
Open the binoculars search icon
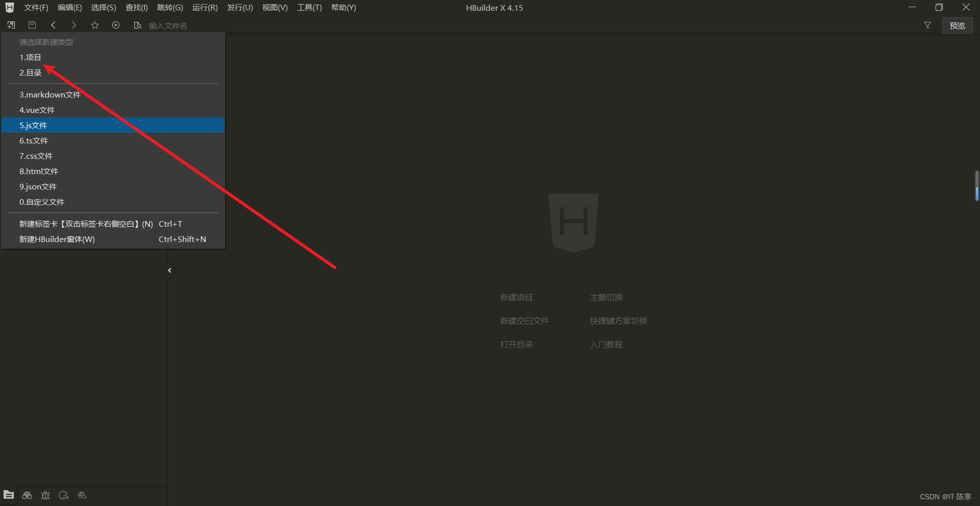pos(27,495)
